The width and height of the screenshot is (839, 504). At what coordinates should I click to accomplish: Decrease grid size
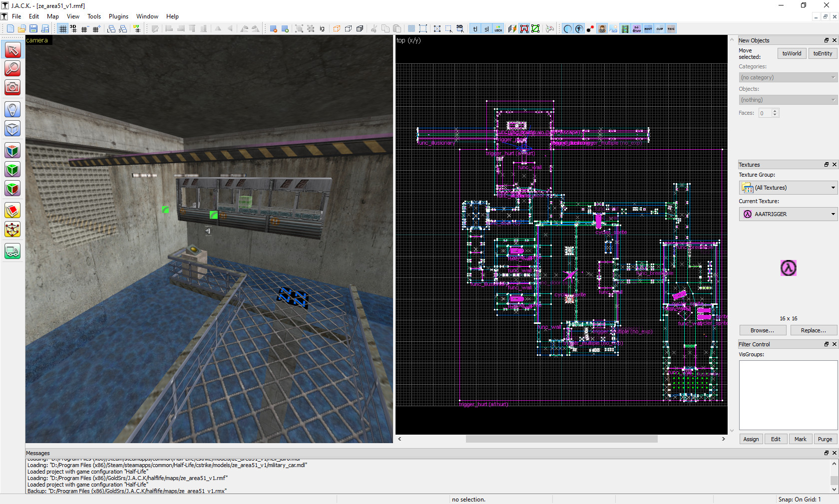(84, 29)
